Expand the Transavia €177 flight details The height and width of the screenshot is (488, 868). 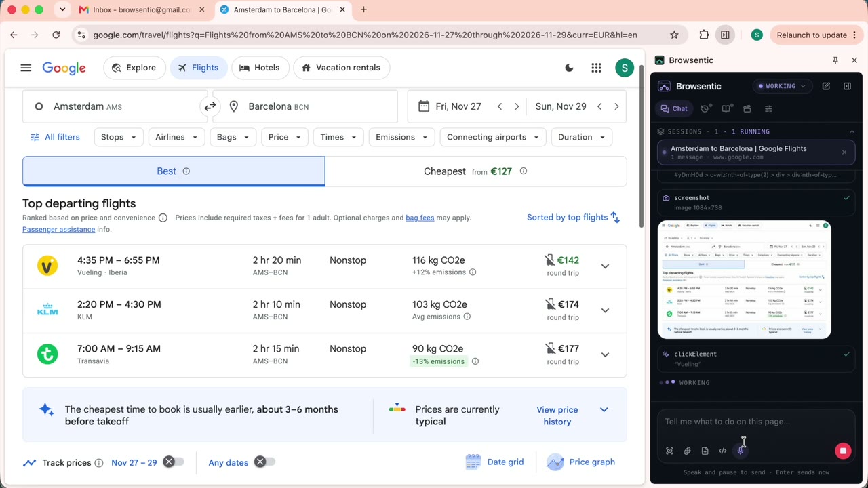[605, 354]
